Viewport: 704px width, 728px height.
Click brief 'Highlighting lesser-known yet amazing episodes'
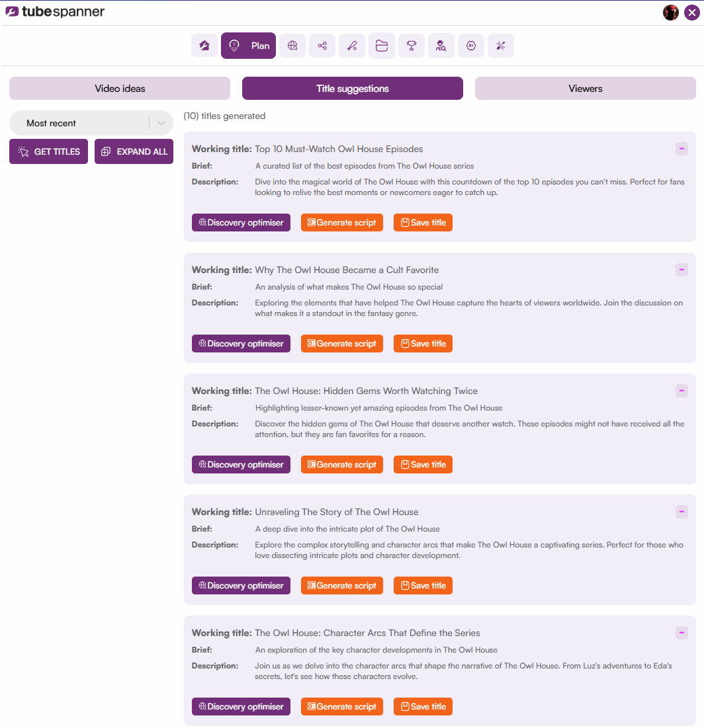[x=378, y=408]
